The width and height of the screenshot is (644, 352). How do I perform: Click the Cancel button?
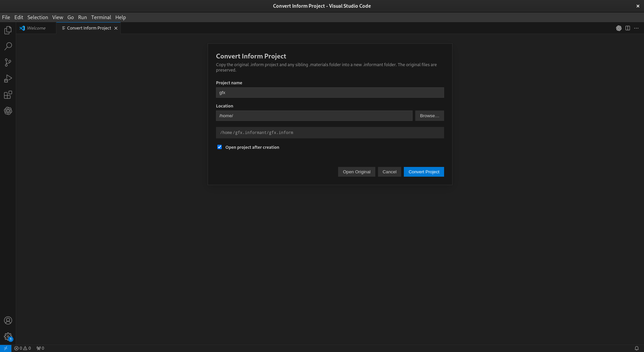pos(389,172)
